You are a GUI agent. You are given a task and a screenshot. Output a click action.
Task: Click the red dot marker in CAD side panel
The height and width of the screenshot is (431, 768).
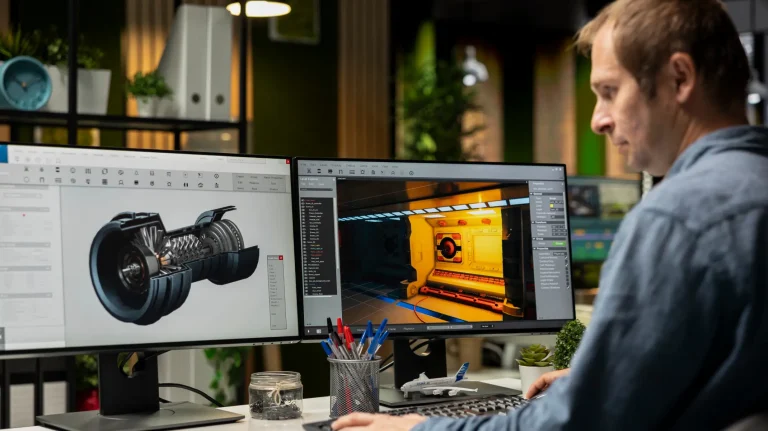24,215
